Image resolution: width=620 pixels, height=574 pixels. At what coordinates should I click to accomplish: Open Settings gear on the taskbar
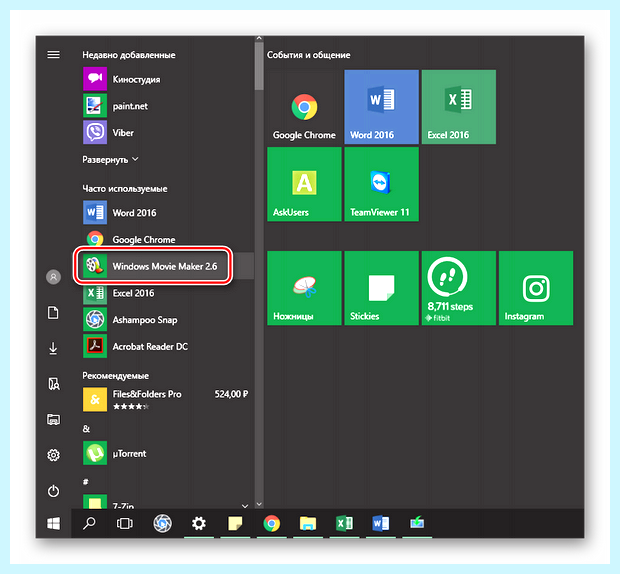(x=198, y=523)
